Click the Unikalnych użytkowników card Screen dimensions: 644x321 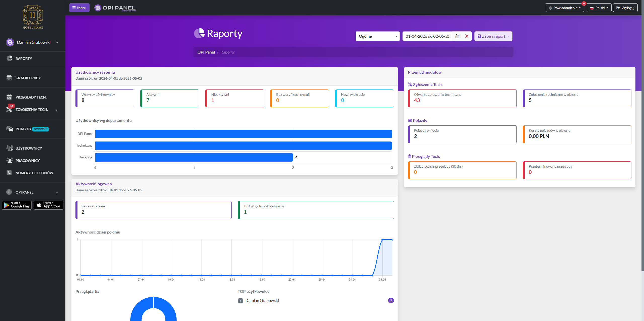316,210
